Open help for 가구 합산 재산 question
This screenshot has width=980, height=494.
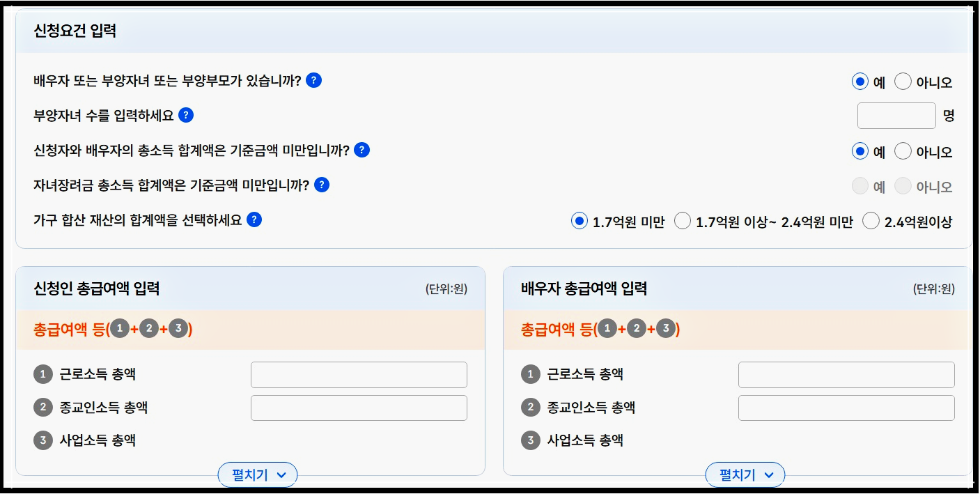(x=254, y=219)
